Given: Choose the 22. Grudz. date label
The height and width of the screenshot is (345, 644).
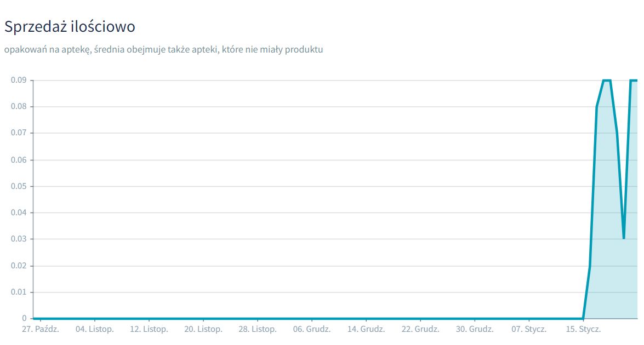Looking at the screenshot, I should [420, 330].
